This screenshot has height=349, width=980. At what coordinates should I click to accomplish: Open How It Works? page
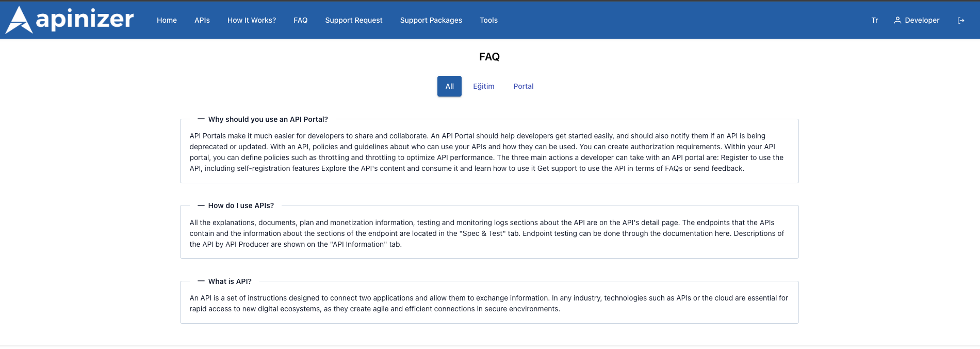click(251, 20)
